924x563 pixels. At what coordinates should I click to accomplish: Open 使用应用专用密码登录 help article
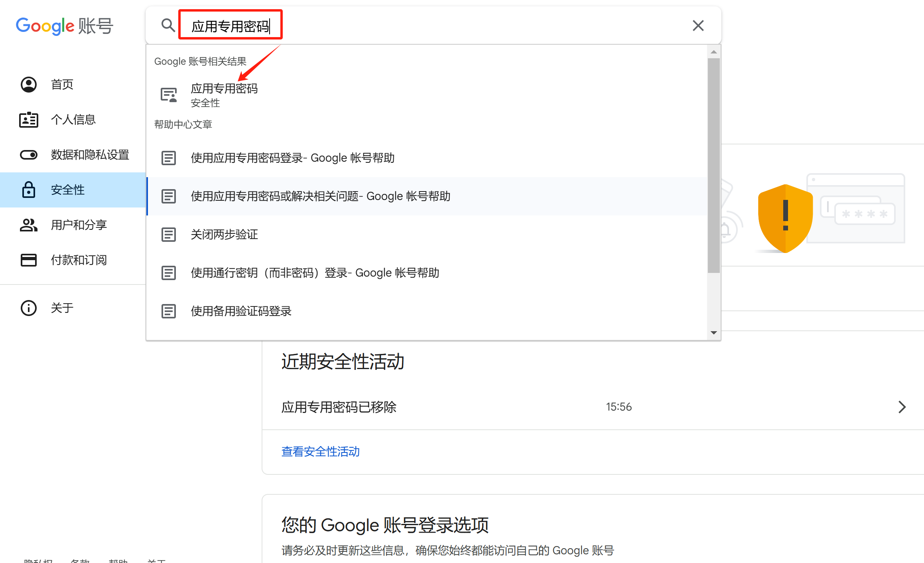(x=427, y=158)
